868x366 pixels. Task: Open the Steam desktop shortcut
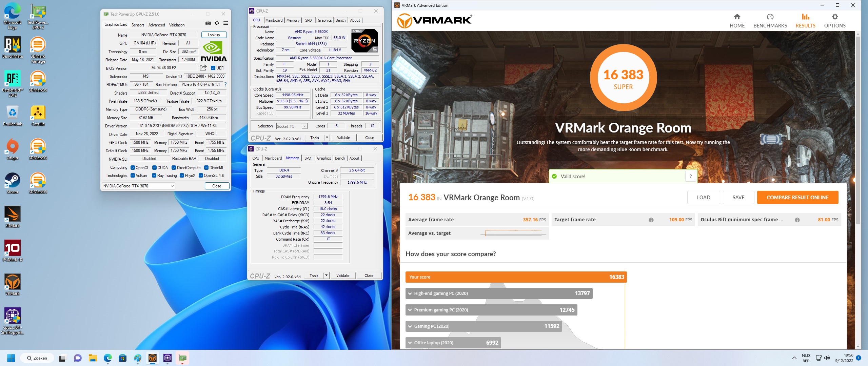click(12, 183)
